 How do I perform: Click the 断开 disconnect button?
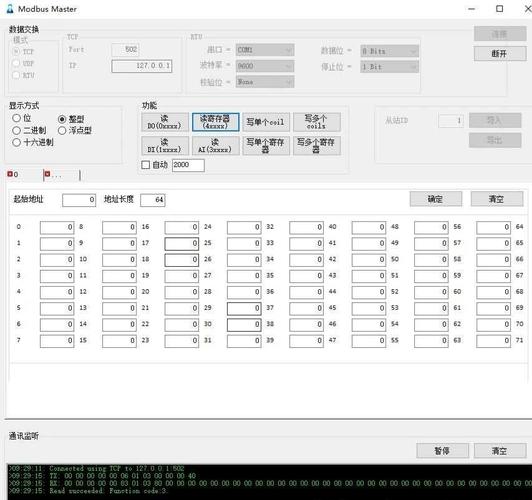500,53
